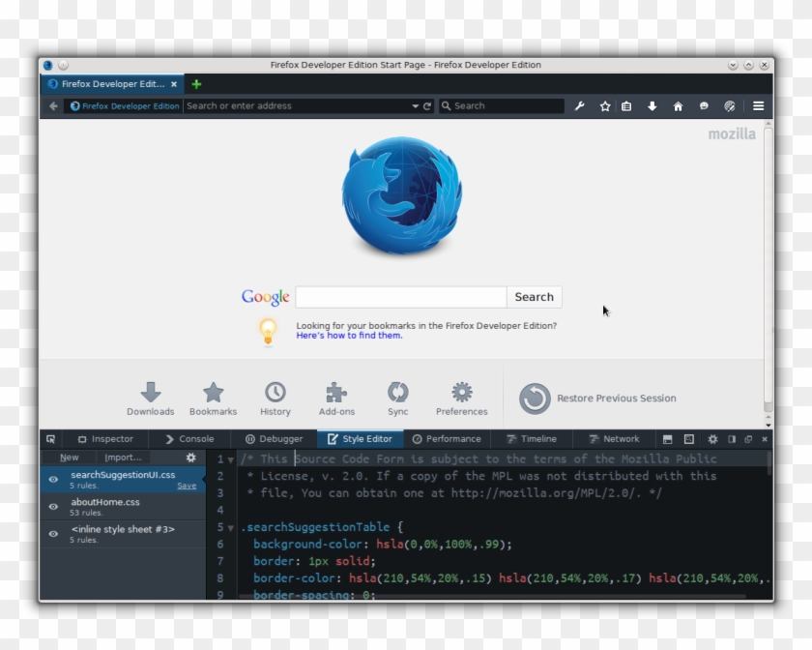This screenshot has height=650, width=812.
Task: Show devtools in separate window
Action: pyautogui.click(x=748, y=439)
